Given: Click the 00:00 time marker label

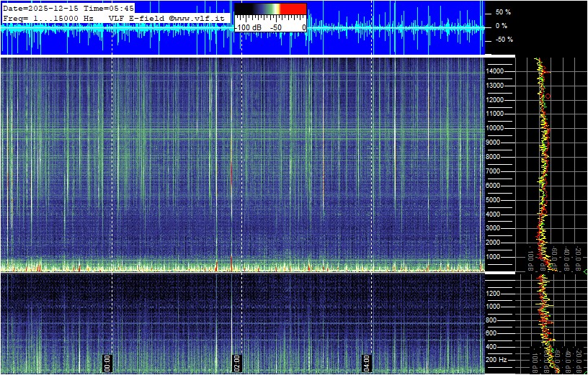Looking at the screenshot, I should (108, 363).
